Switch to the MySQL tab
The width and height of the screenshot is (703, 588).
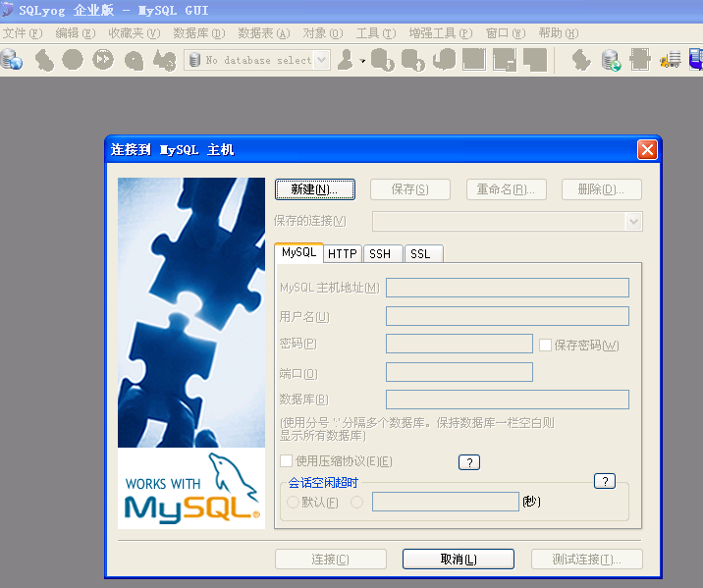298,252
